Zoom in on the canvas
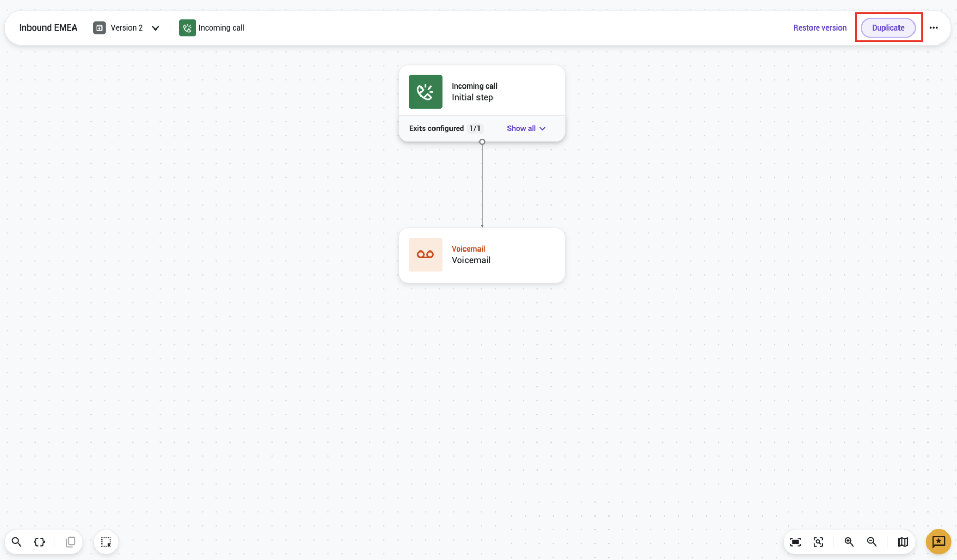Screen dimensions: 957x560 (849, 542)
